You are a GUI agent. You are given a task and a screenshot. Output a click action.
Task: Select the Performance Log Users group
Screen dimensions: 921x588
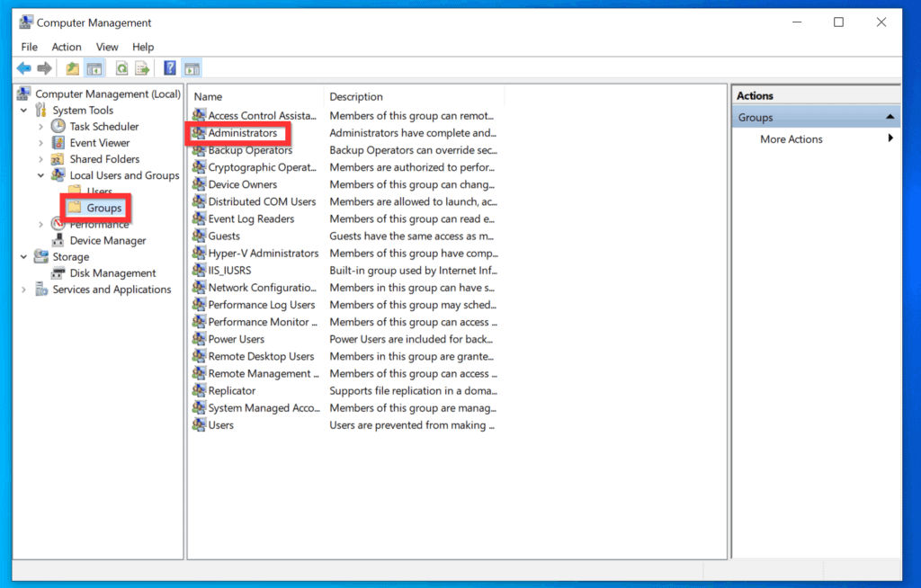[262, 305]
